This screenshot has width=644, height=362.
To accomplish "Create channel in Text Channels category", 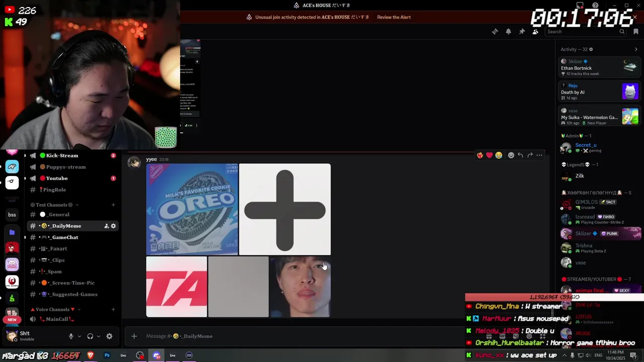I will (113, 205).
